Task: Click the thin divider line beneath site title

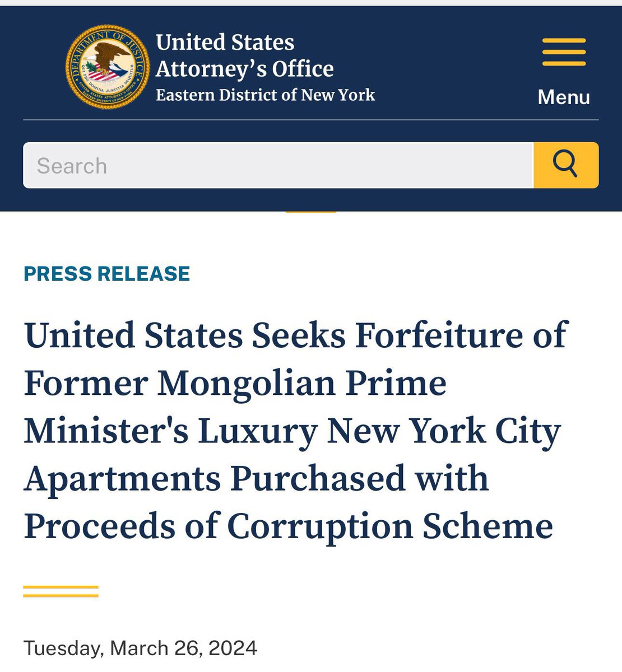Action: pos(311,120)
